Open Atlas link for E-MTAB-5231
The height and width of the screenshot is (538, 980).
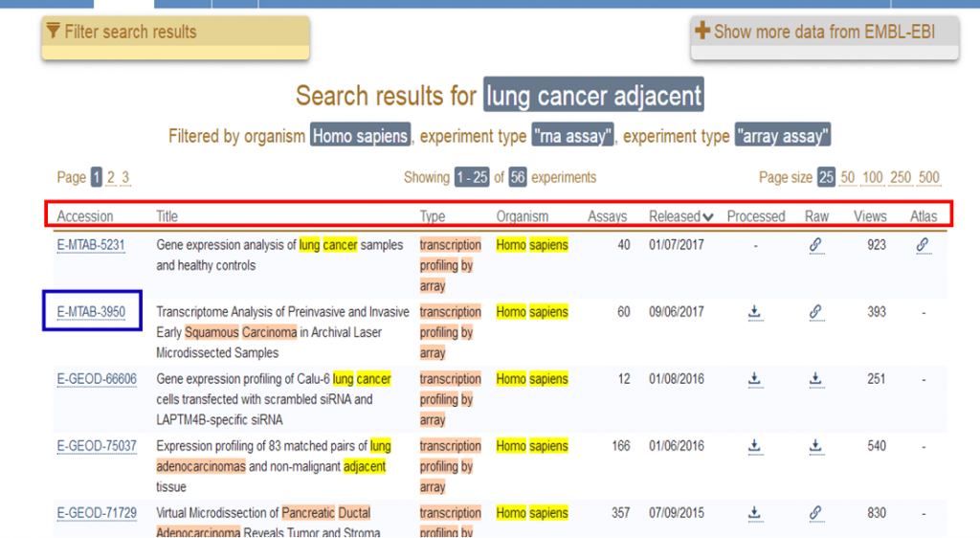coord(923,245)
